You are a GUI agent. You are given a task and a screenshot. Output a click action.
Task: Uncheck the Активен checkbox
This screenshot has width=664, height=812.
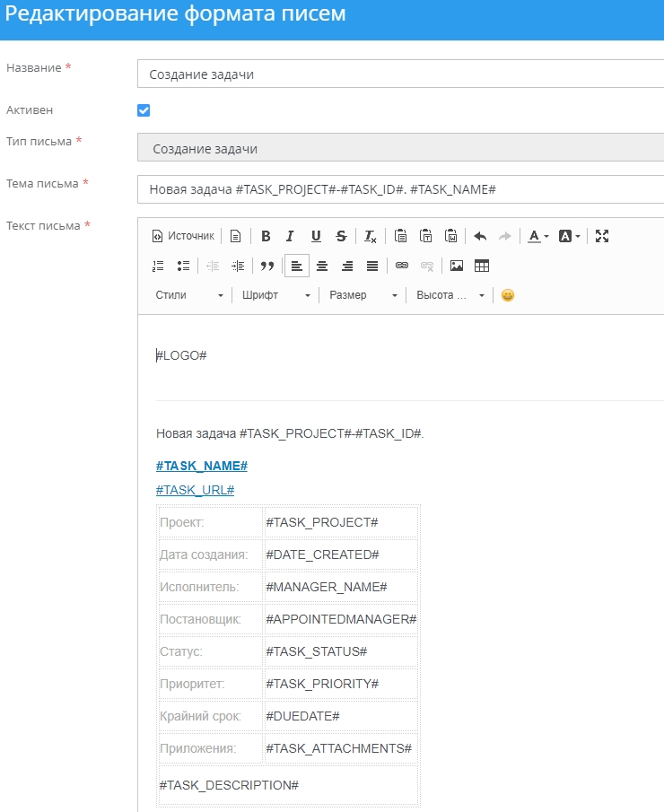click(x=144, y=110)
